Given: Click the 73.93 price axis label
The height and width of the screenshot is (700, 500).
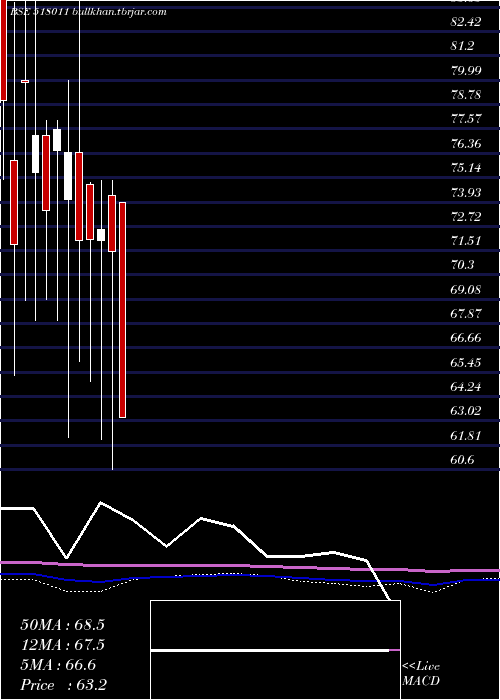Looking at the screenshot, I should click(x=466, y=192).
